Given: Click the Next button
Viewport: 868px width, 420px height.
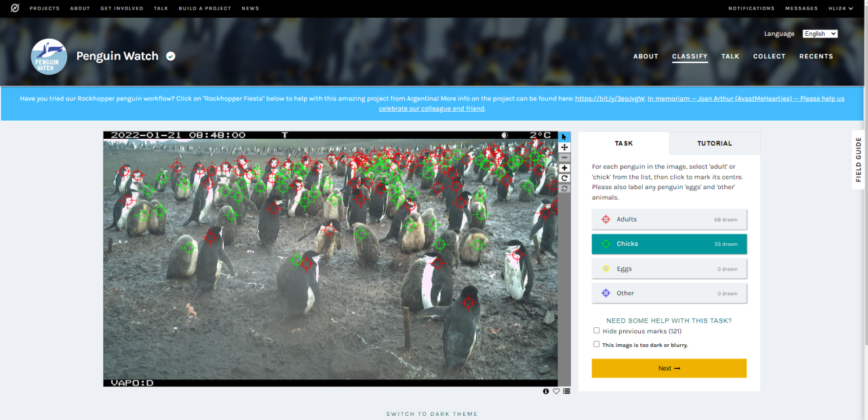Looking at the screenshot, I should click(x=669, y=369).
